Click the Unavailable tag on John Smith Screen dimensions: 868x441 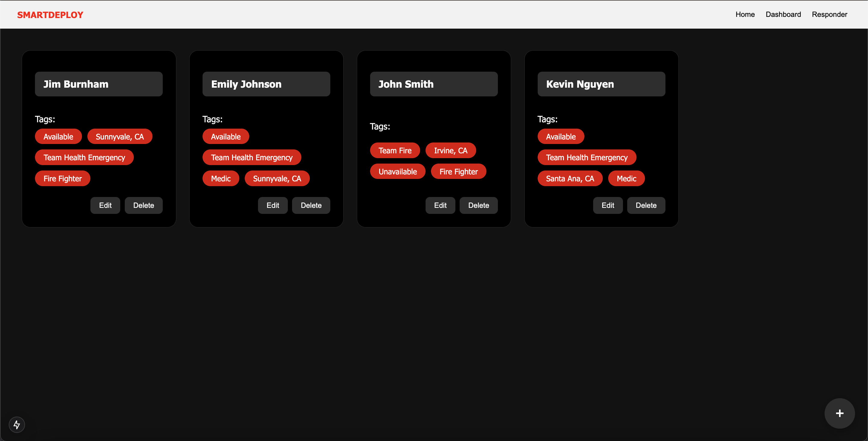pos(397,171)
